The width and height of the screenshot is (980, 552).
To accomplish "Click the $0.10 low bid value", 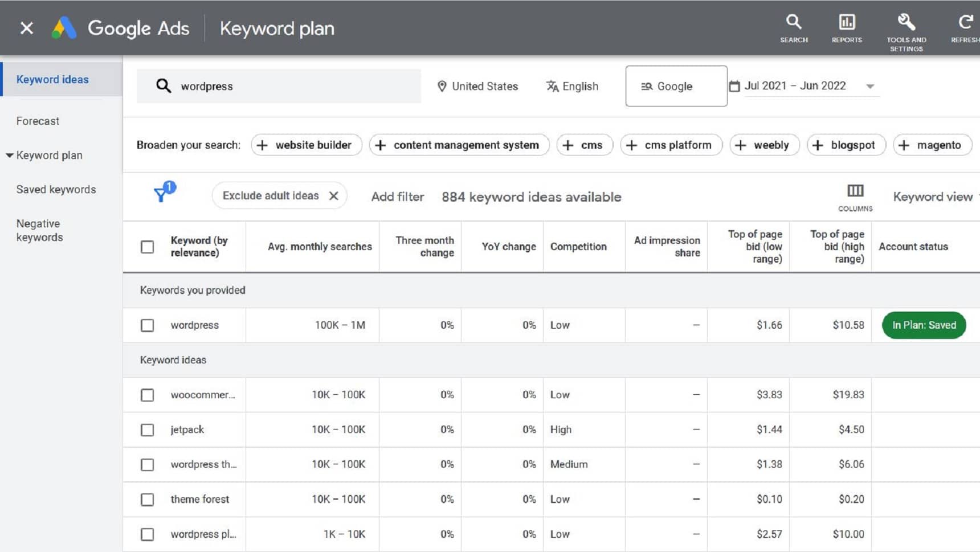I will click(x=769, y=500).
